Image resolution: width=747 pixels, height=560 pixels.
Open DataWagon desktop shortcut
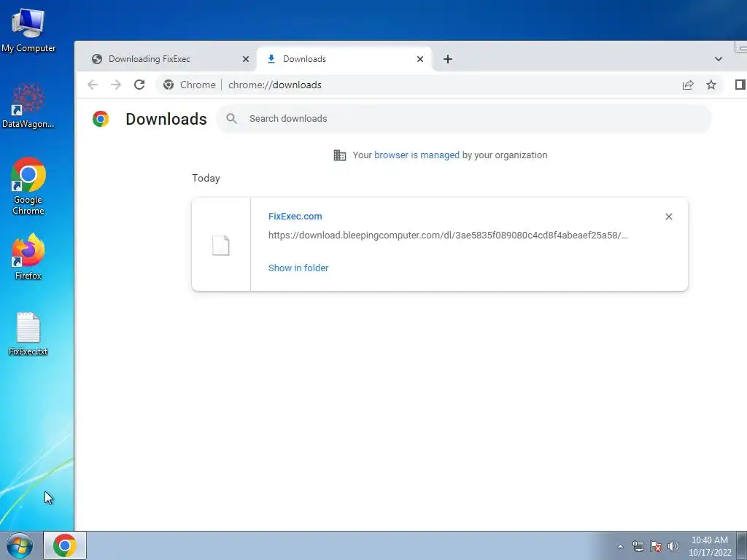(28, 106)
